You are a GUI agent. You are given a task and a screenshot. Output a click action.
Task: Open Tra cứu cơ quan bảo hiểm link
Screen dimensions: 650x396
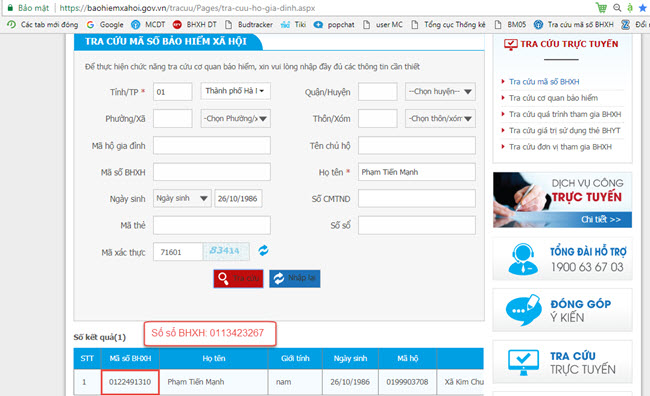553,98
